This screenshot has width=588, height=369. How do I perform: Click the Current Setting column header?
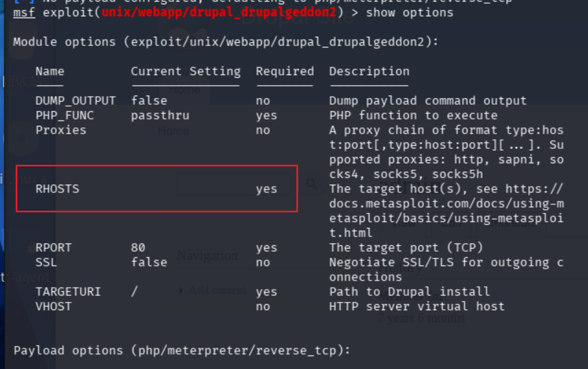(x=186, y=71)
